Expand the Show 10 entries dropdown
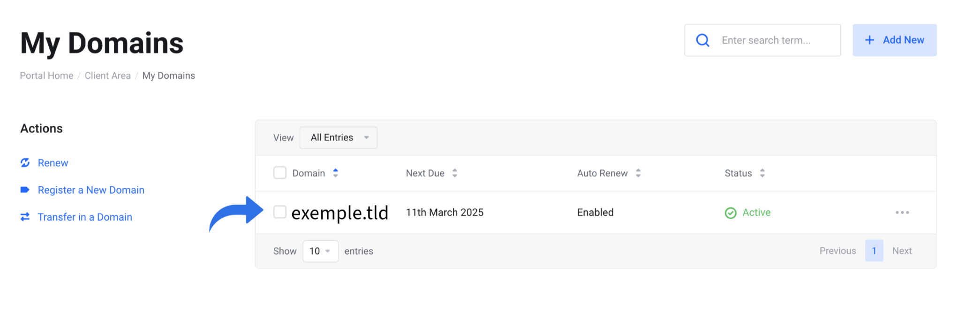The width and height of the screenshot is (980, 321). pyautogui.click(x=321, y=251)
